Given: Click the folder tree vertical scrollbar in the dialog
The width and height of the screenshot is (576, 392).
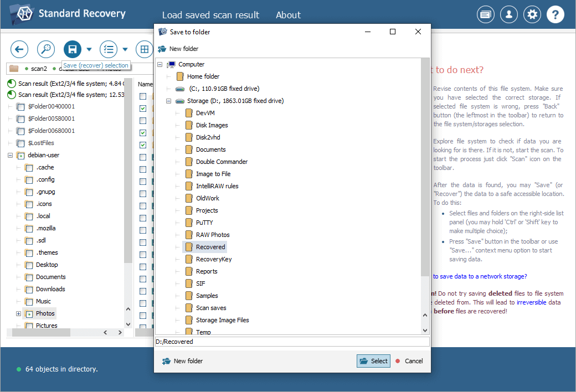Looking at the screenshot, I should click(x=425, y=166).
